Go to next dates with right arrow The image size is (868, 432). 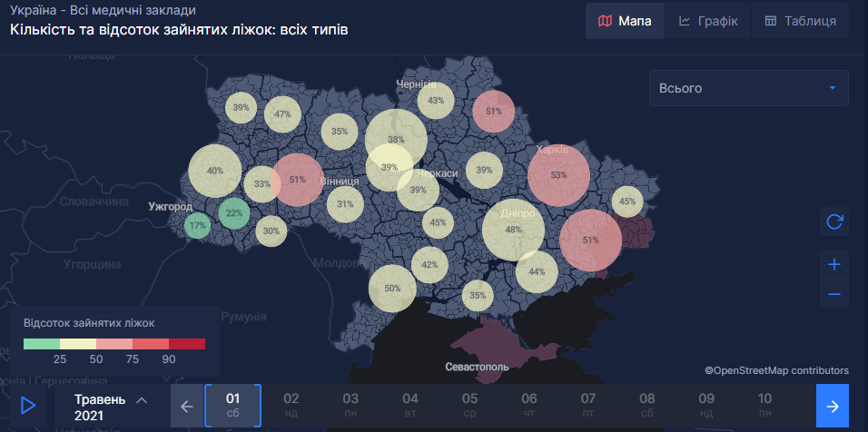[832, 407]
